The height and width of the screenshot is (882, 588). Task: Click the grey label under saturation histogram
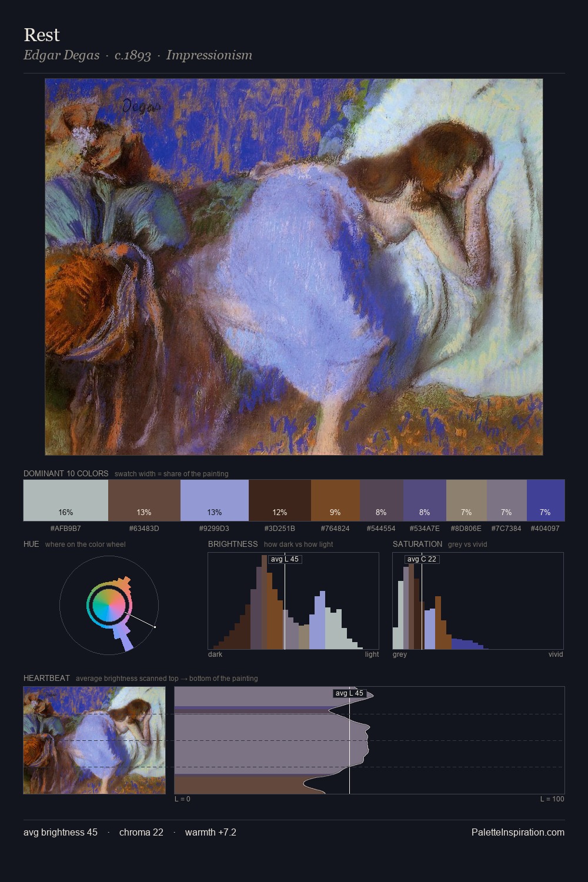tap(400, 654)
